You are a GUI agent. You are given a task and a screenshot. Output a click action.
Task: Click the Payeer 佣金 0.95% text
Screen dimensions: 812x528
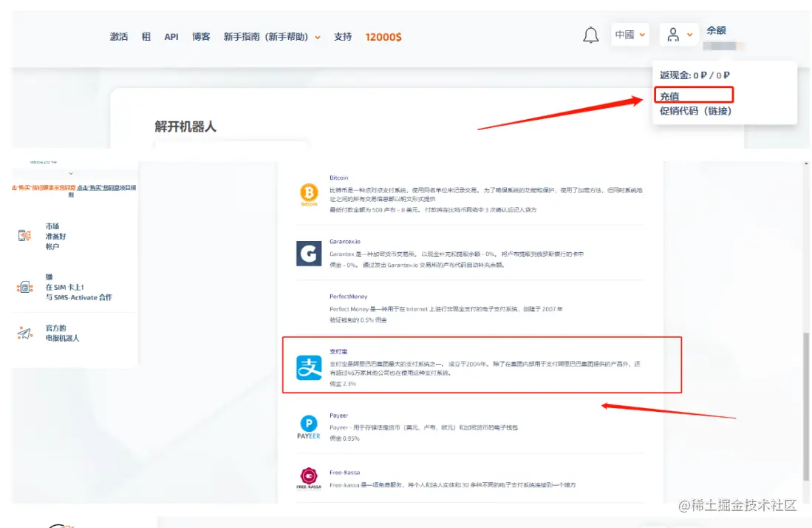tap(344, 439)
